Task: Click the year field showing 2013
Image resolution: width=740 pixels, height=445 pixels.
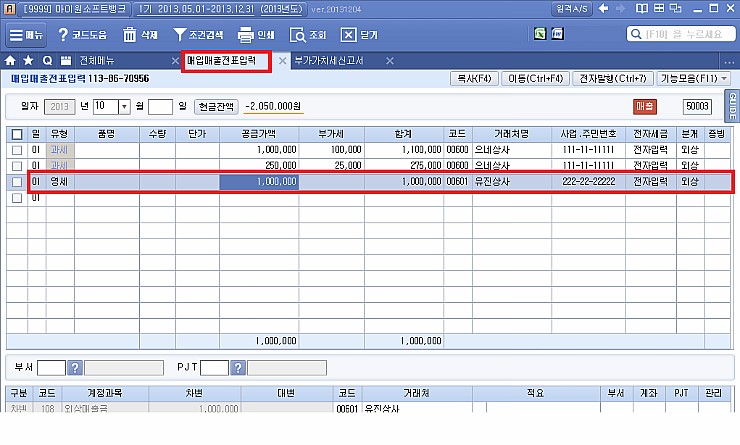Action: 59,107
